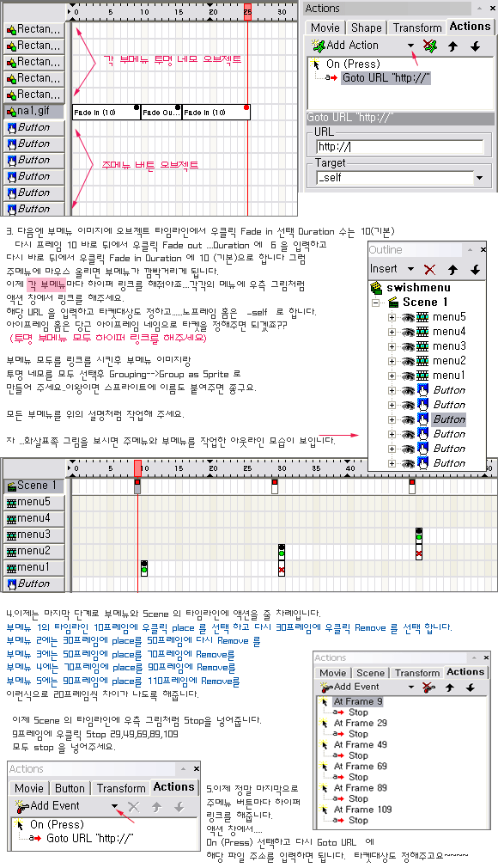The image size is (498, 868).
Task: Select Fade Ou... effect on na1.gif timeline
Action: pos(161,113)
